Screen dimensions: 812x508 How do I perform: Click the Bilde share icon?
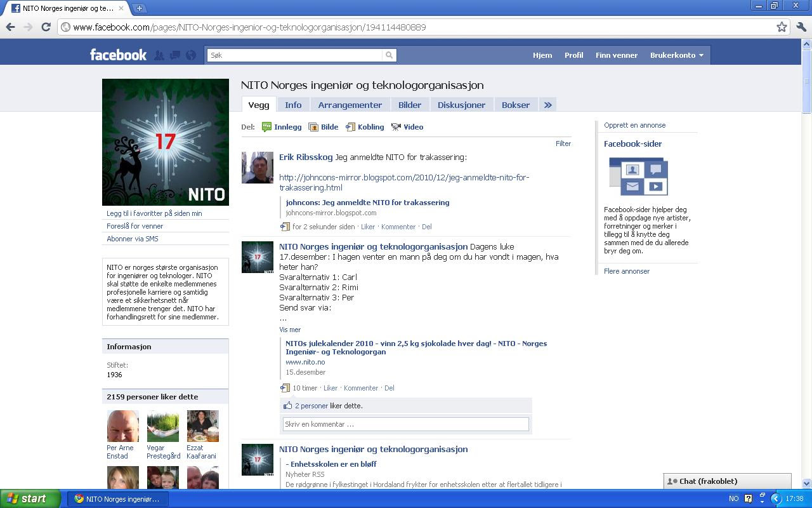click(x=313, y=127)
